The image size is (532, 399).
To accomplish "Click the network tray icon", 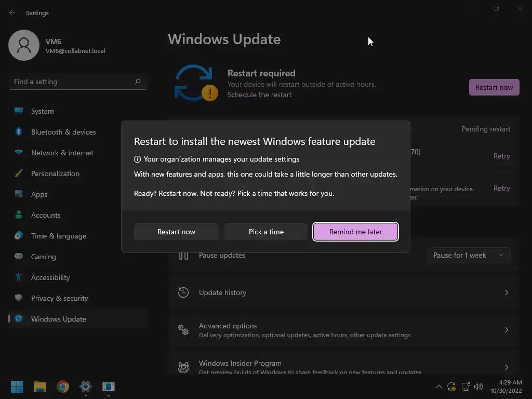I will pyautogui.click(x=465, y=387).
